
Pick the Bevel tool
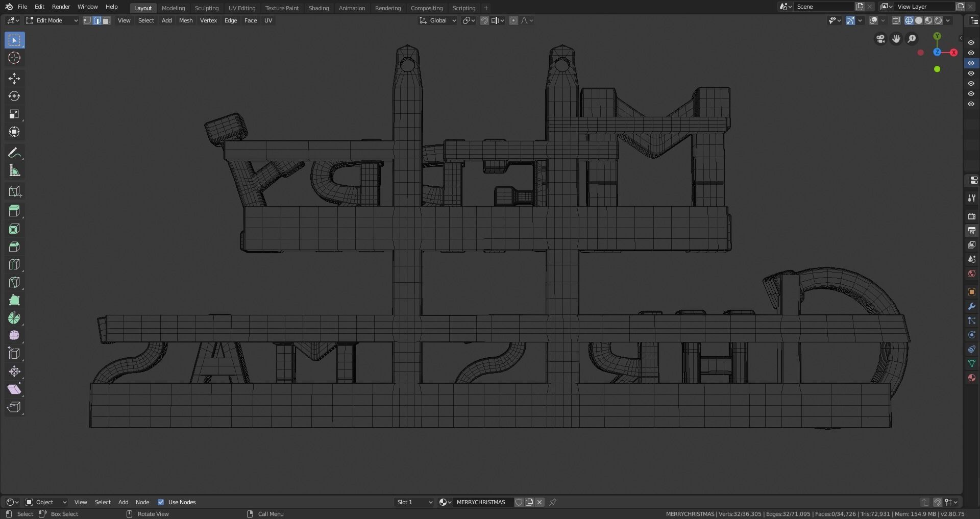coord(14,246)
